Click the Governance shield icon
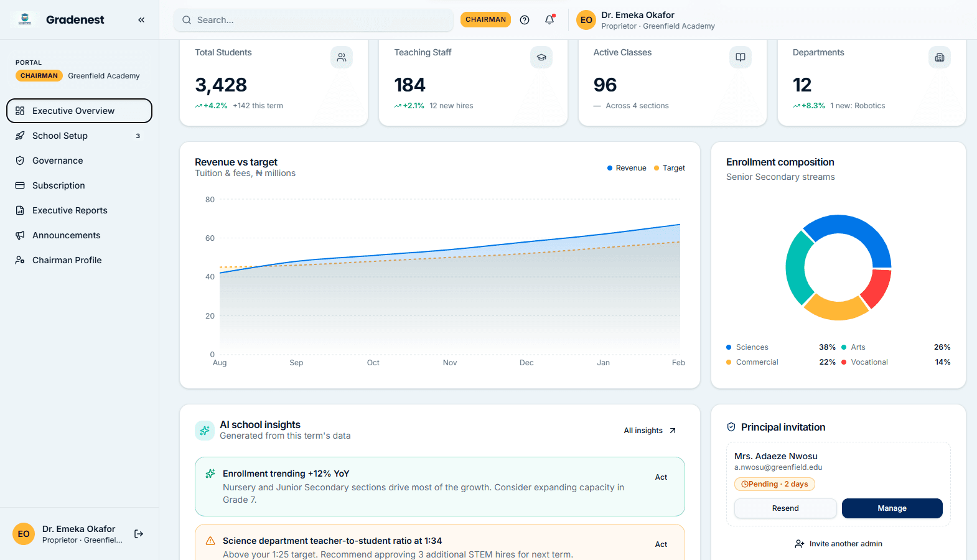Viewport: 977px width, 560px height. click(x=20, y=161)
